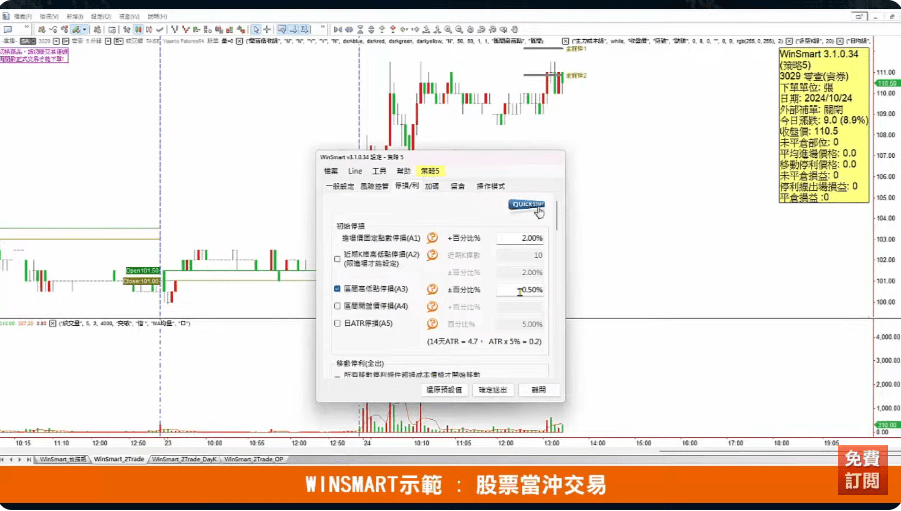Uncheck the A3 range high-low stop checkbox
Viewport: 901px width, 511px height.
(337, 289)
